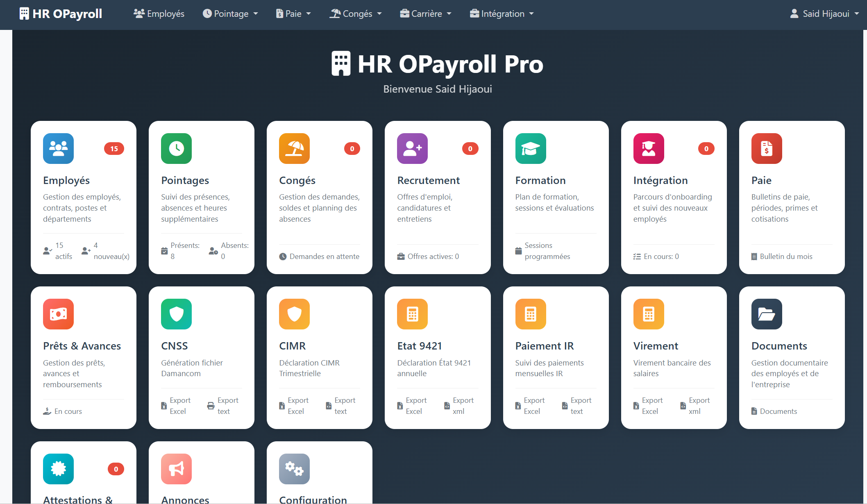Click '4 nouveau(x)' on Employés card
Image resolution: width=867 pixels, height=504 pixels.
(105, 251)
